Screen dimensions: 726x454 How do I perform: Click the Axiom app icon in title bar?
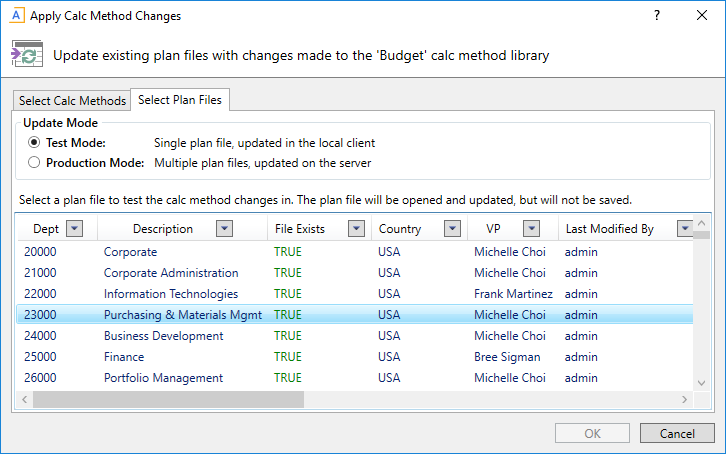(17, 16)
